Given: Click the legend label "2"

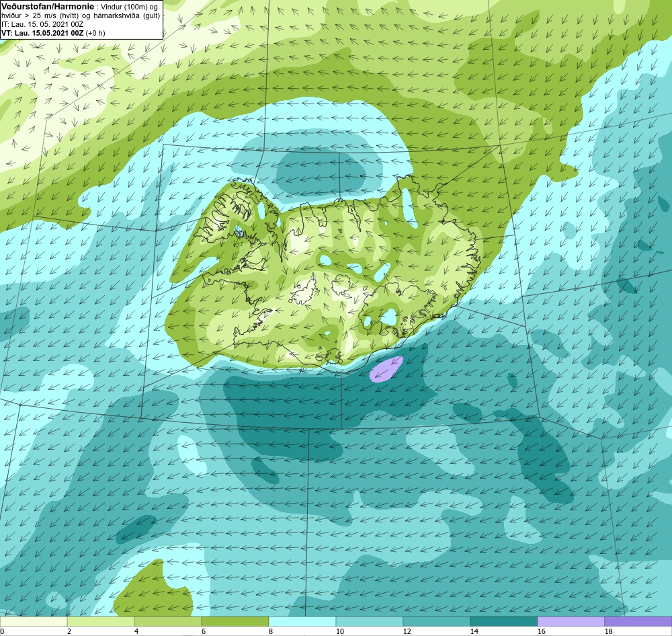Looking at the screenshot, I should tap(69, 631).
